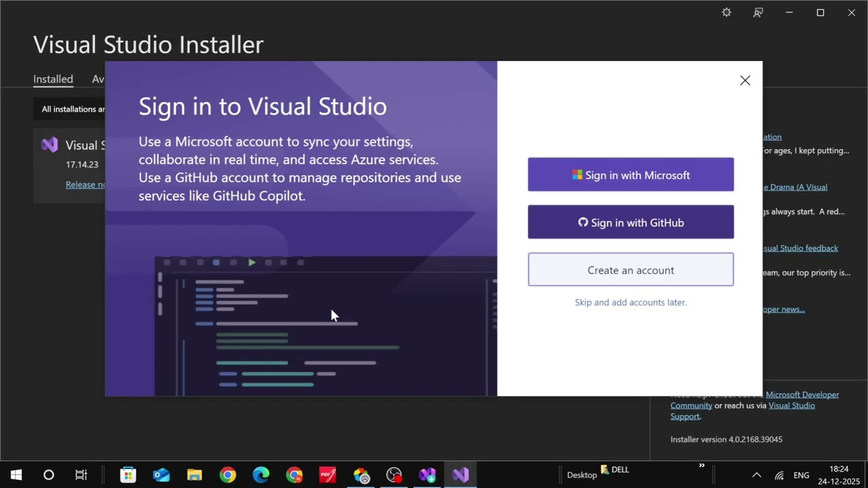The height and width of the screenshot is (488, 868).
Task: Click Skip and add accounts later link
Action: [x=631, y=302]
